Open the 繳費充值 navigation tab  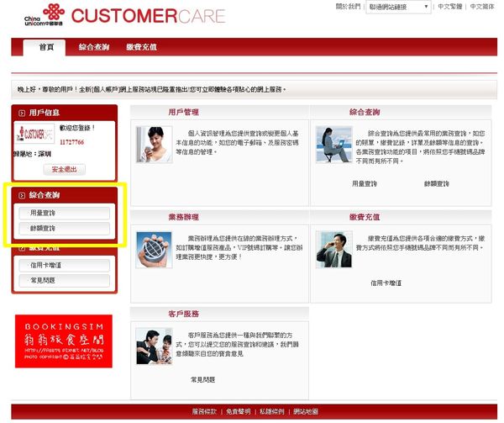[x=142, y=48]
